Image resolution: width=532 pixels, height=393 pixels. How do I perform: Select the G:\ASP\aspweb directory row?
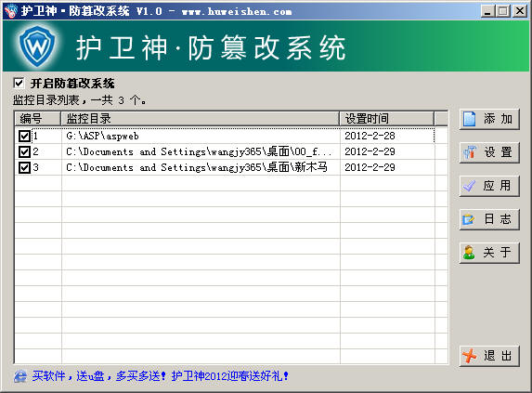click(225, 136)
